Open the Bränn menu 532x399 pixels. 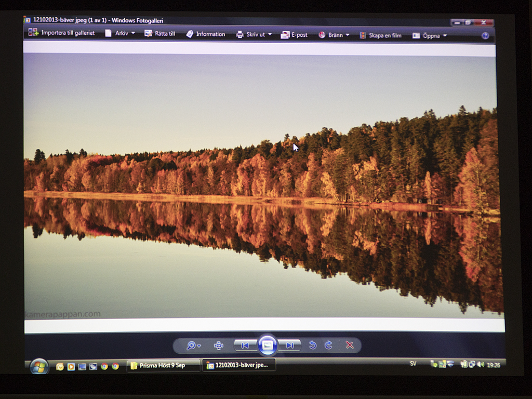[334, 35]
